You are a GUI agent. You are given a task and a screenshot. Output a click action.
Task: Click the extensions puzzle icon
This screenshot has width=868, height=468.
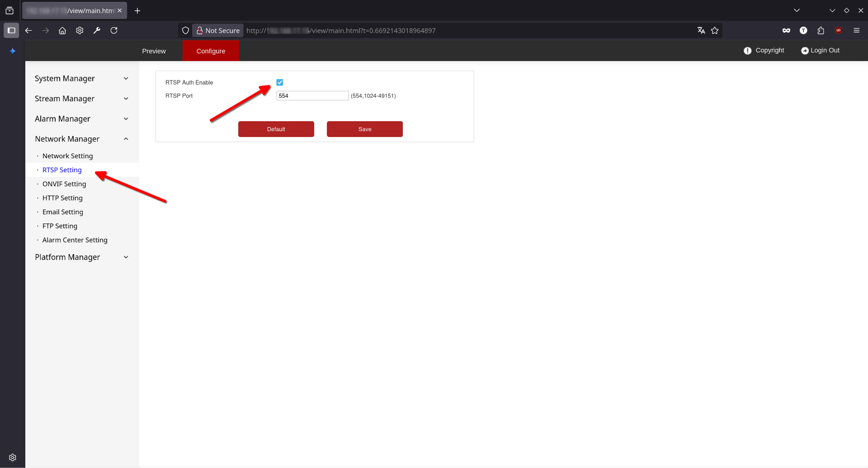(x=821, y=30)
